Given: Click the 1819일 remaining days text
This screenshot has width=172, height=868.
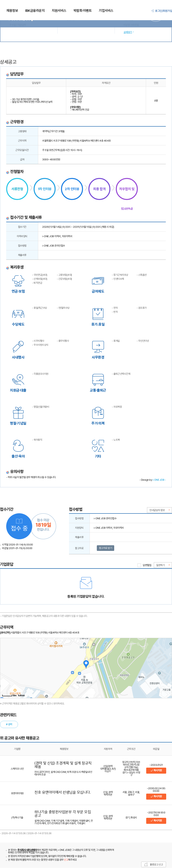Looking at the screenshot, I should click(43, 525).
